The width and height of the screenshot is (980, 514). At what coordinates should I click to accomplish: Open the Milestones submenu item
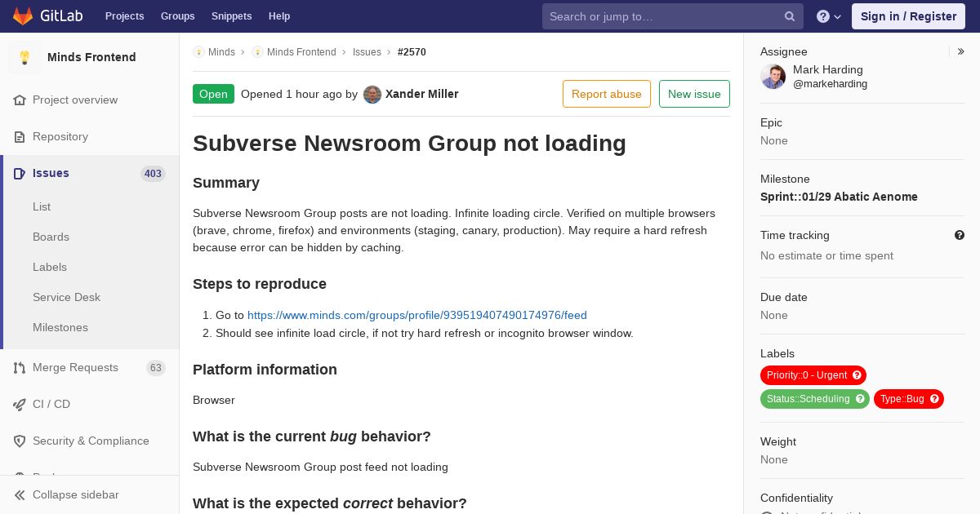[x=90, y=327]
